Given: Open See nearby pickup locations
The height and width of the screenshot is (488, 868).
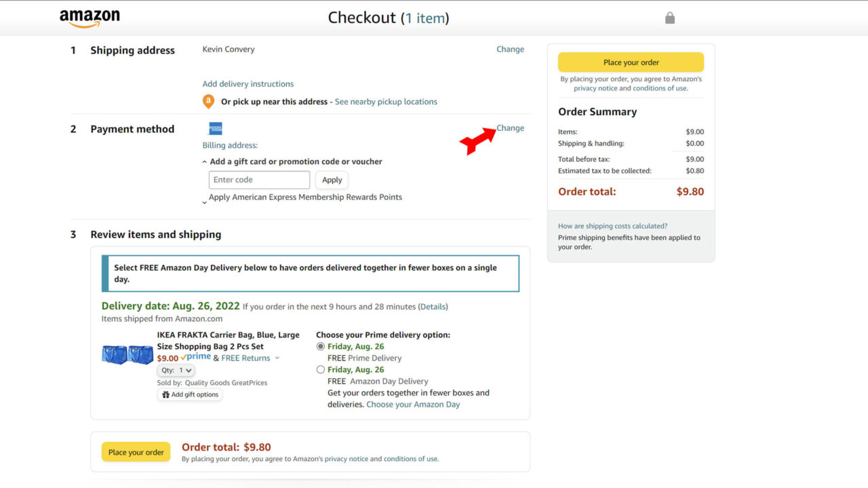Looking at the screenshot, I should [386, 102].
